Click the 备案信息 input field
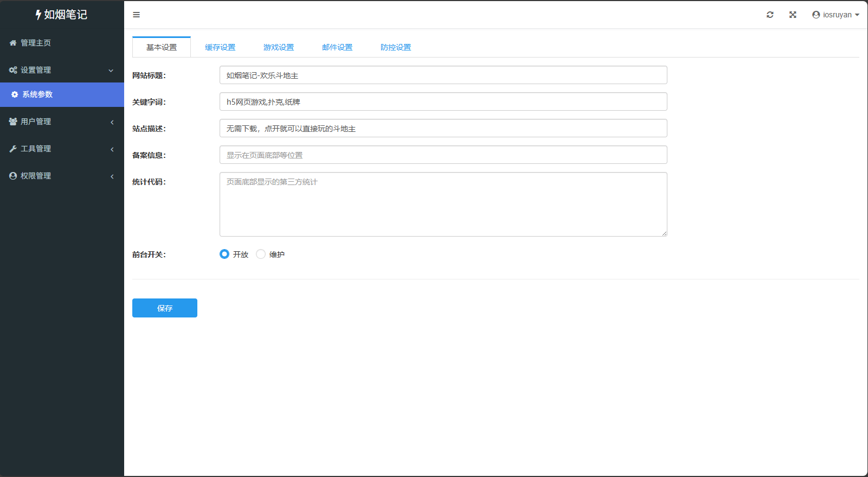The width and height of the screenshot is (868, 477). pos(443,155)
